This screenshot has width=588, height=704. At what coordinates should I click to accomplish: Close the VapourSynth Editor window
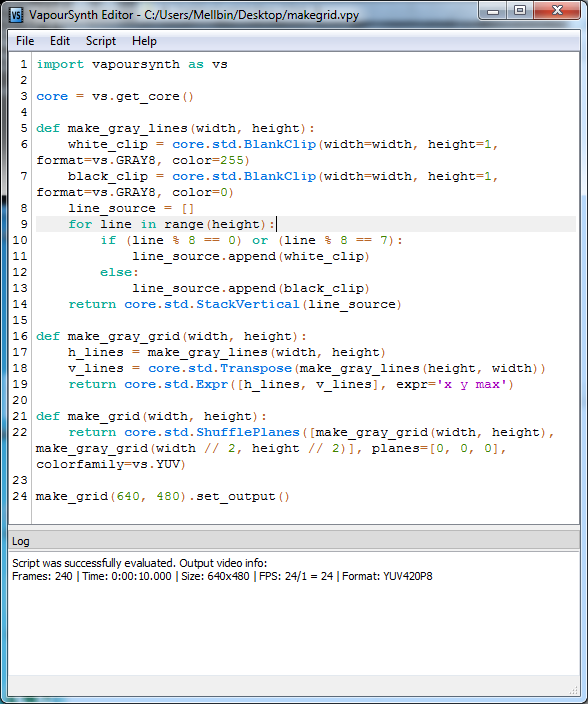557,11
